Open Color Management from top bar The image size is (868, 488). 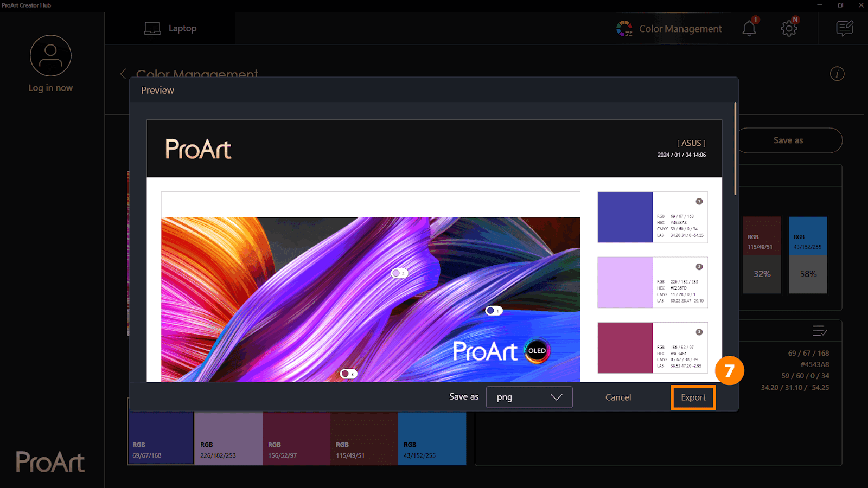click(x=669, y=29)
